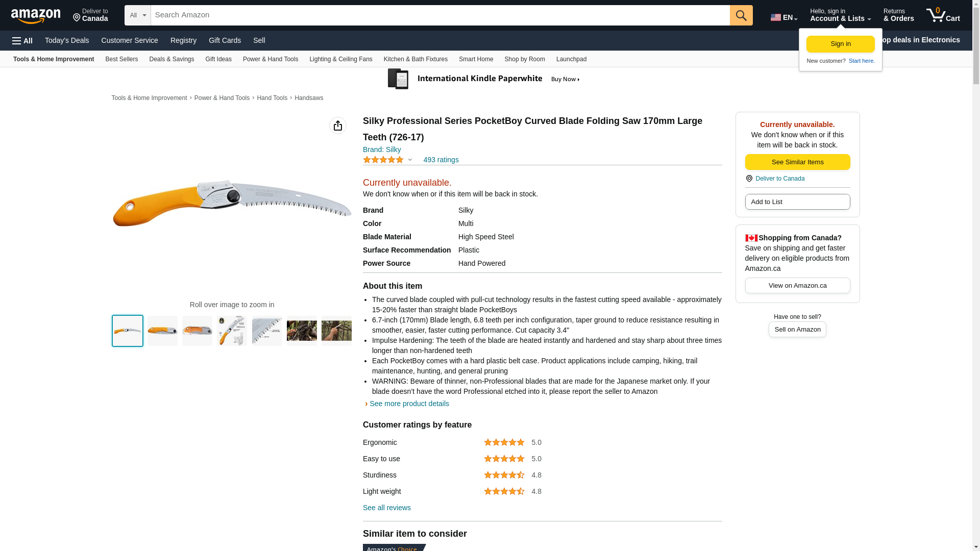980x551 pixels.
Task: Expand See more product details
Action: (409, 404)
